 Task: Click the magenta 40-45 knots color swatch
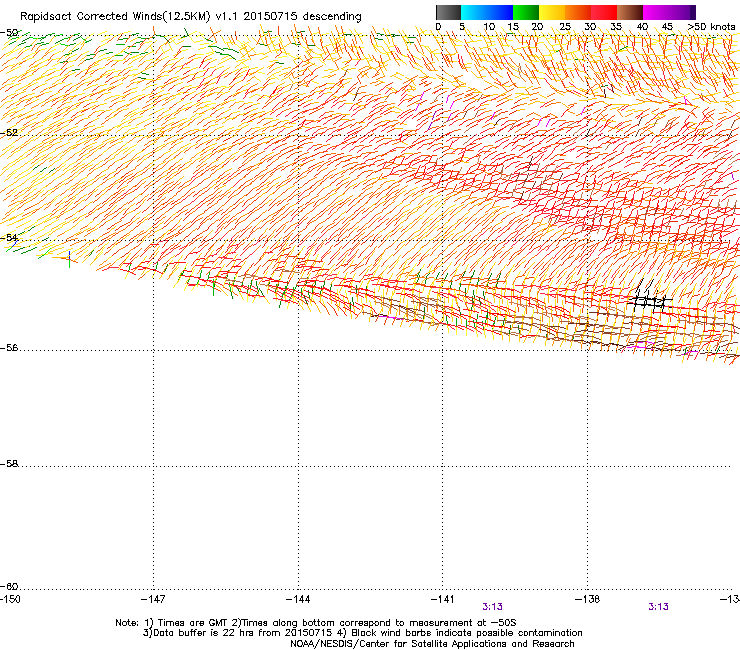[x=656, y=12]
